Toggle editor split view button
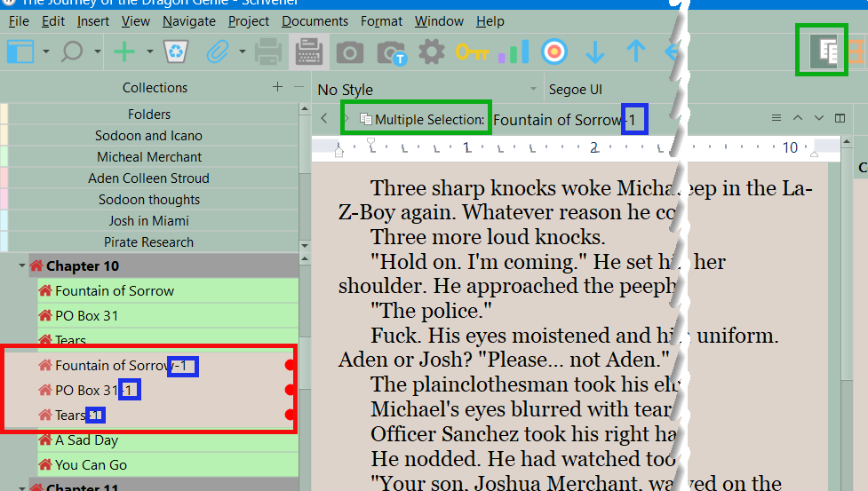This screenshot has height=491, width=868. point(840,118)
